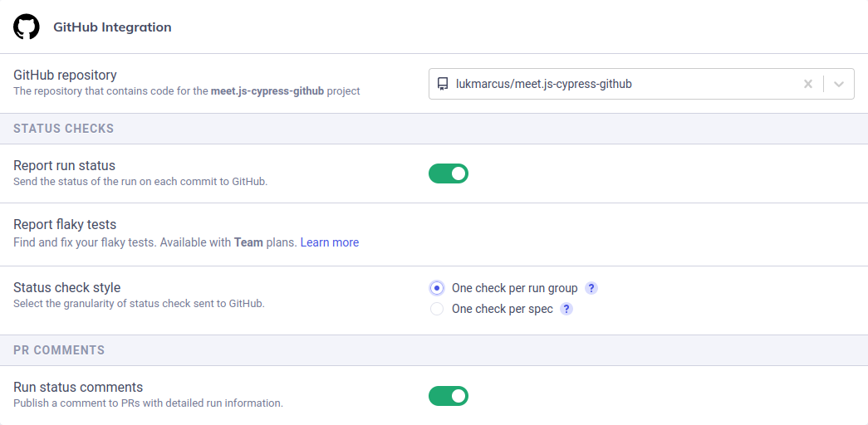The image size is (868, 425).
Task: Click the Report flaky tests label
Action: point(65,224)
